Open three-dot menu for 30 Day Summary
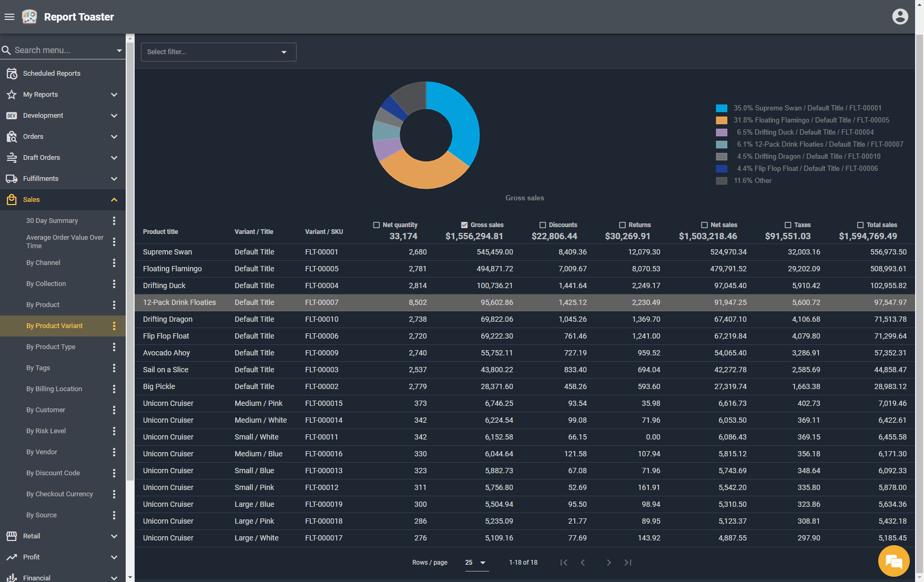 [114, 221]
